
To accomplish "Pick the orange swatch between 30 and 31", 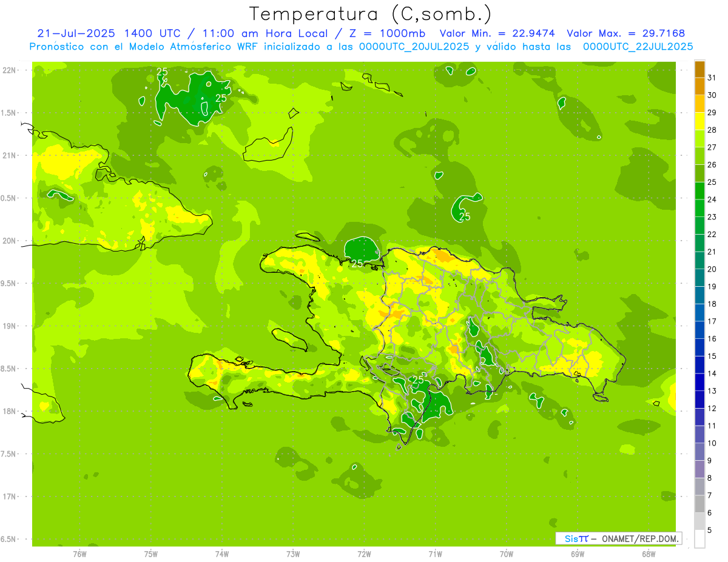I will (699, 86).
